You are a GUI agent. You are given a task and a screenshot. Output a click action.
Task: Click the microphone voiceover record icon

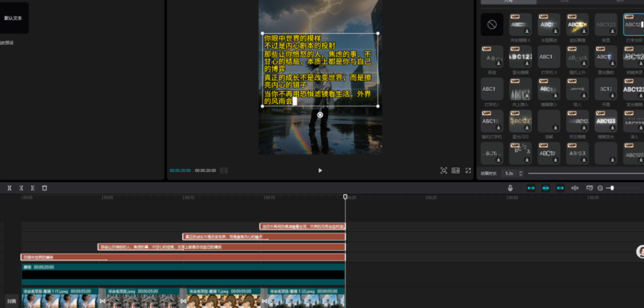tap(511, 188)
